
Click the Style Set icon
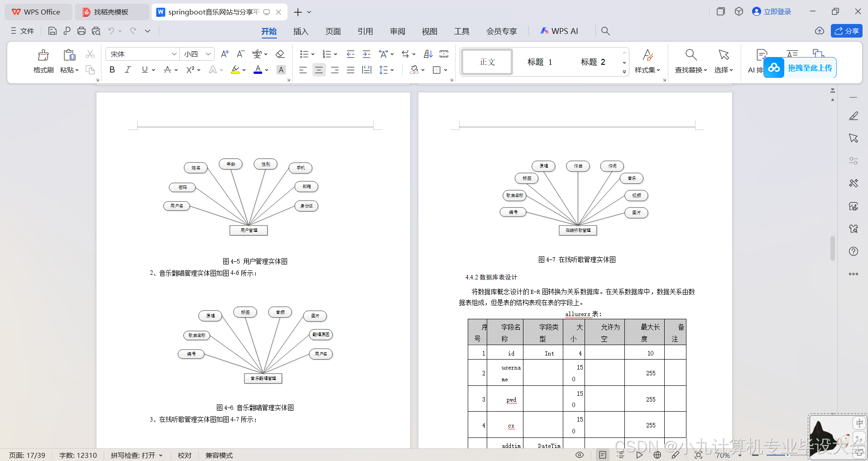coord(647,55)
